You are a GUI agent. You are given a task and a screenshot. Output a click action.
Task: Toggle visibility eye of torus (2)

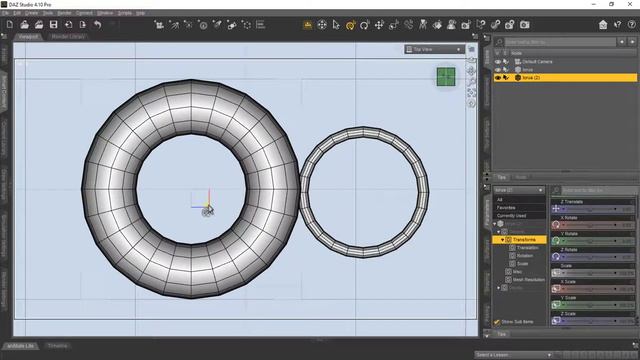coord(498,78)
